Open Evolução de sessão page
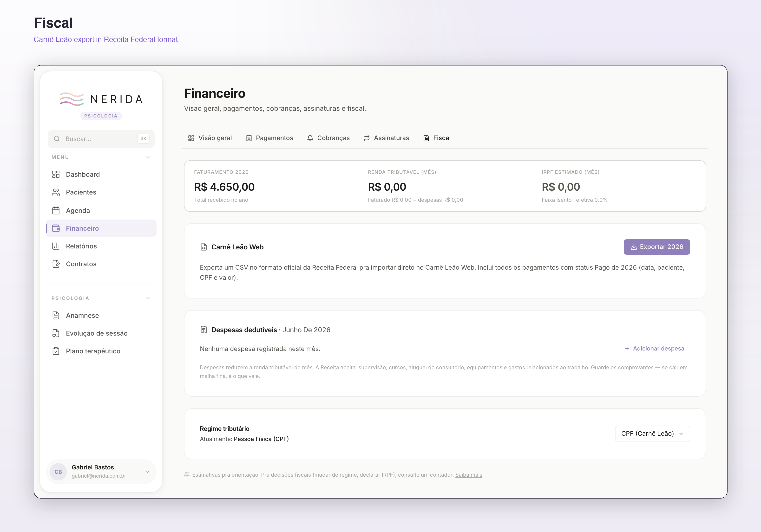This screenshot has width=761, height=532. 101,333
